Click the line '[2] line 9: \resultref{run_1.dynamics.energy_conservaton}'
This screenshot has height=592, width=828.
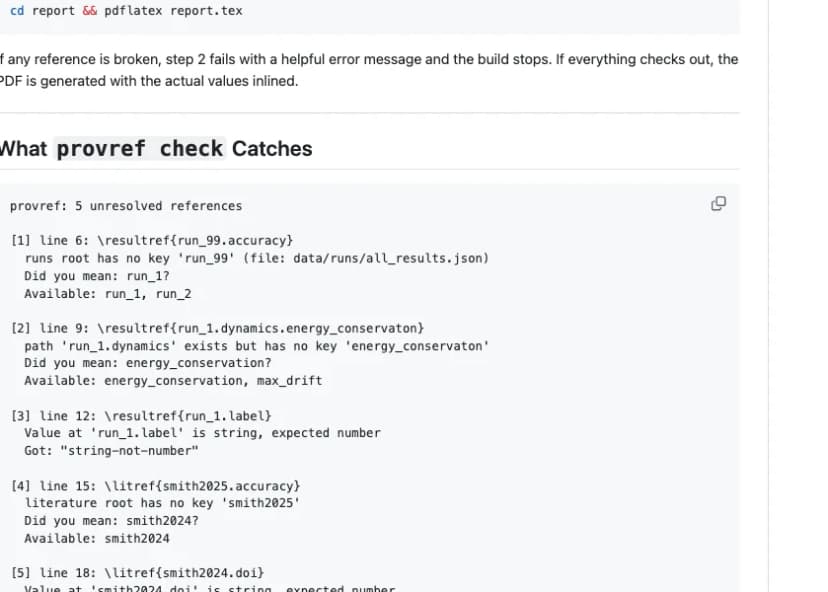coord(217,328)
